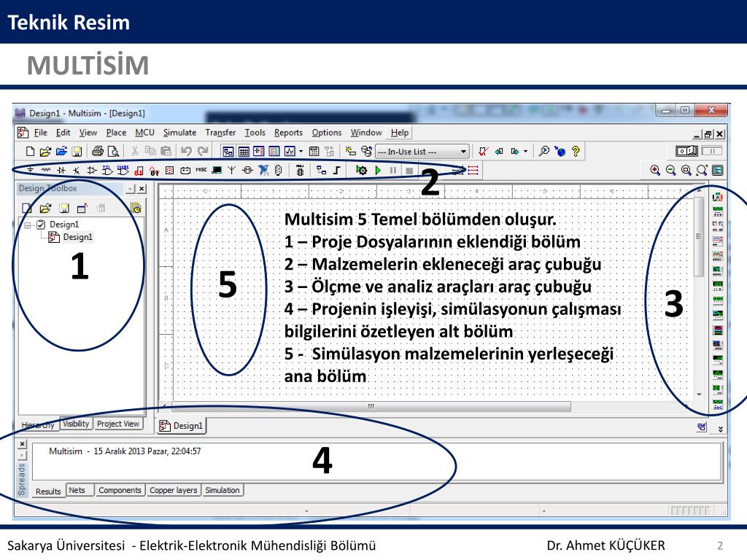Select the Copper layers tab
Screen dimensions: 747x560
click(174, 490)
